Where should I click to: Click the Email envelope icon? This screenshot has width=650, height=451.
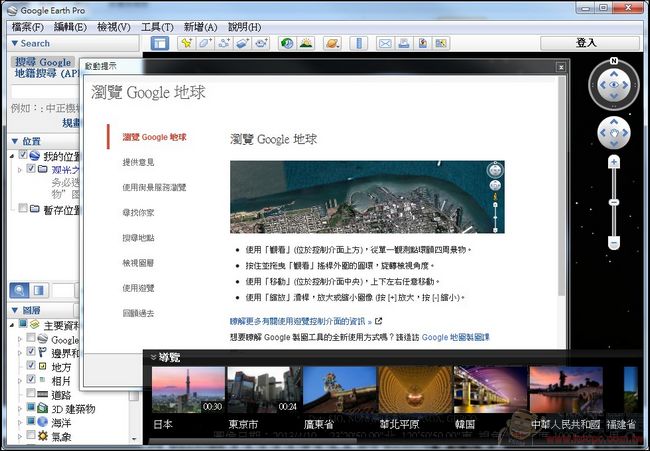pos(386,43)
